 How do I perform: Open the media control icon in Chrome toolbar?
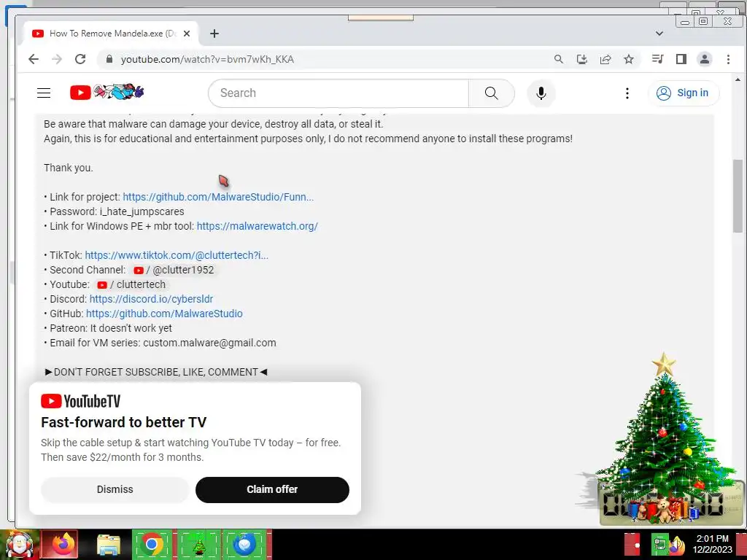[657, 59]
